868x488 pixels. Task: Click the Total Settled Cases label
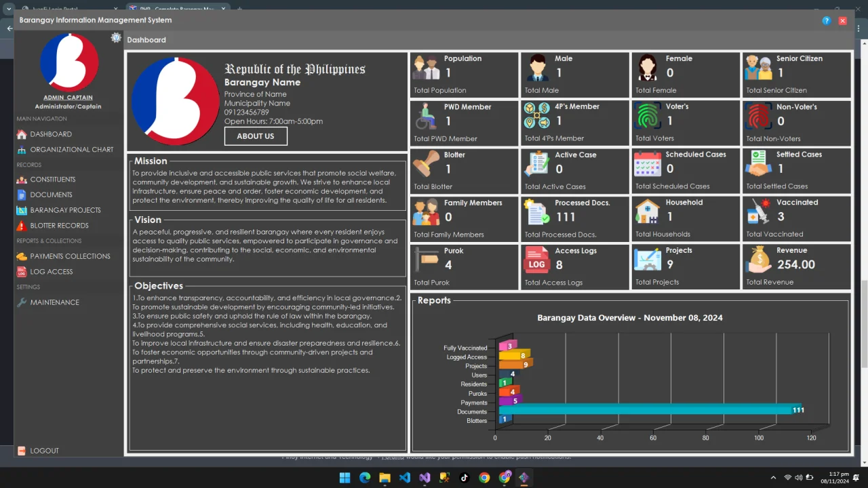pyautogui.click(x=777, y=186)
